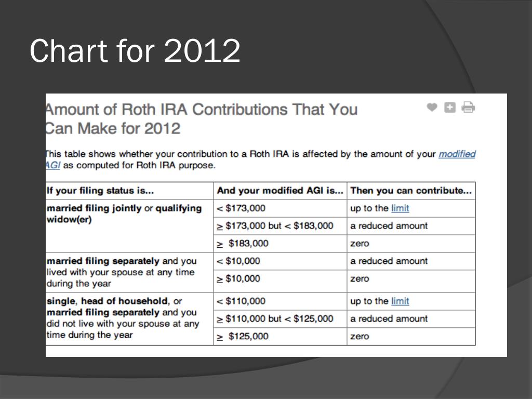Screen dimensions: 532x399
Task: Click 'a reduced amount' beside $110,000 but < $125,000
Action: click(411, 319)
